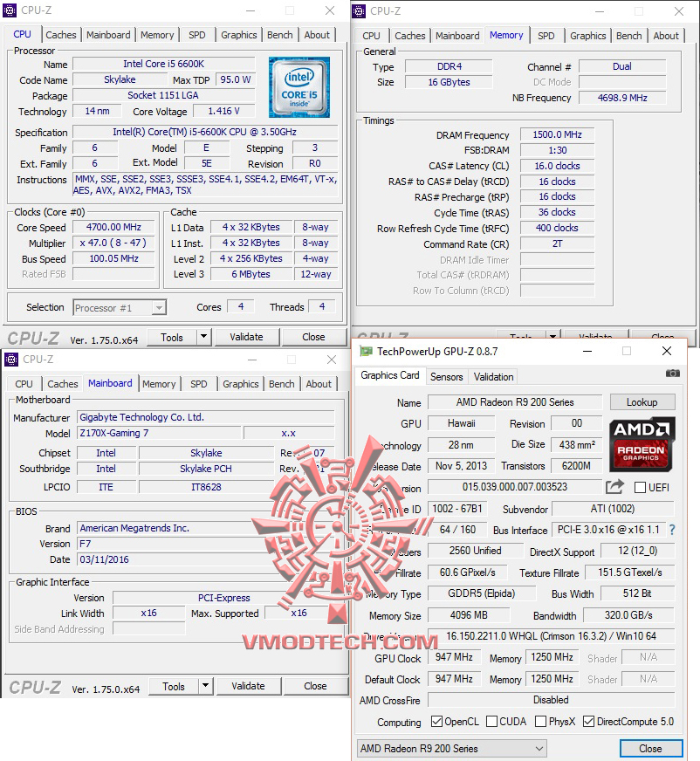Open Tools dropdown arrow in Mainboard window

point(205,685)
